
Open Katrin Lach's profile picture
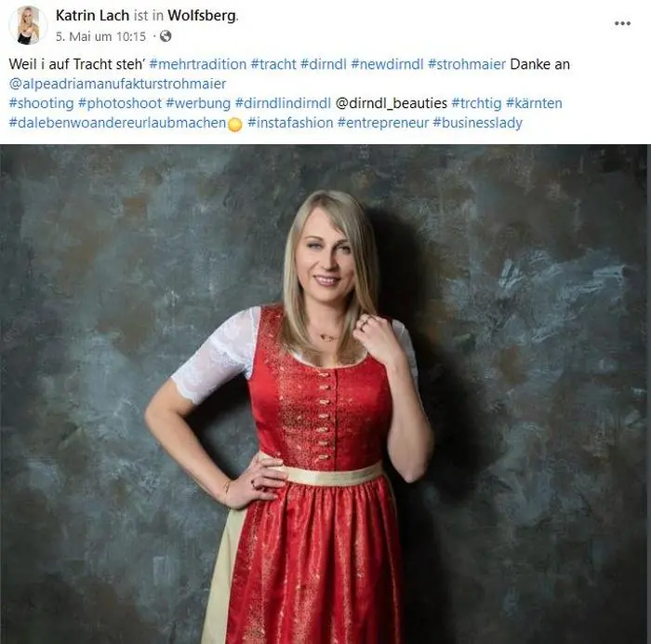point(28,26)
